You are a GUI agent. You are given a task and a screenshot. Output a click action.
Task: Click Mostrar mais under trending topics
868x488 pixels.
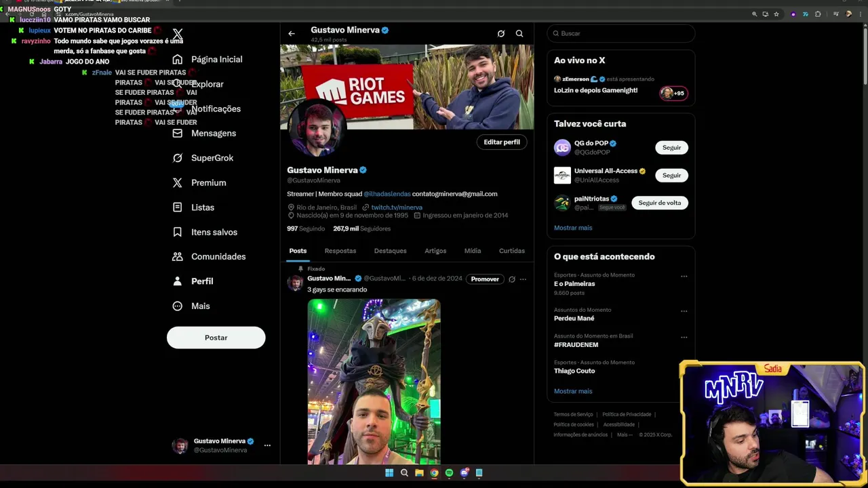coord(573,391)
